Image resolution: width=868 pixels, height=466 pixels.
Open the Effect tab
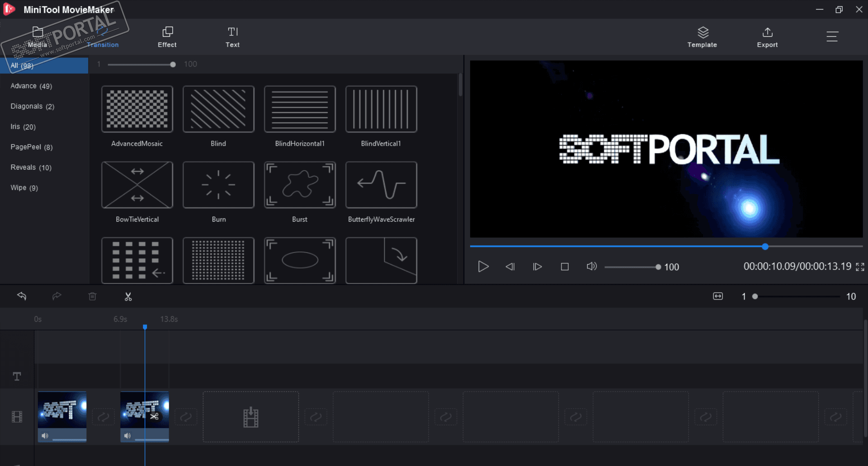click(x=167, y=37)
